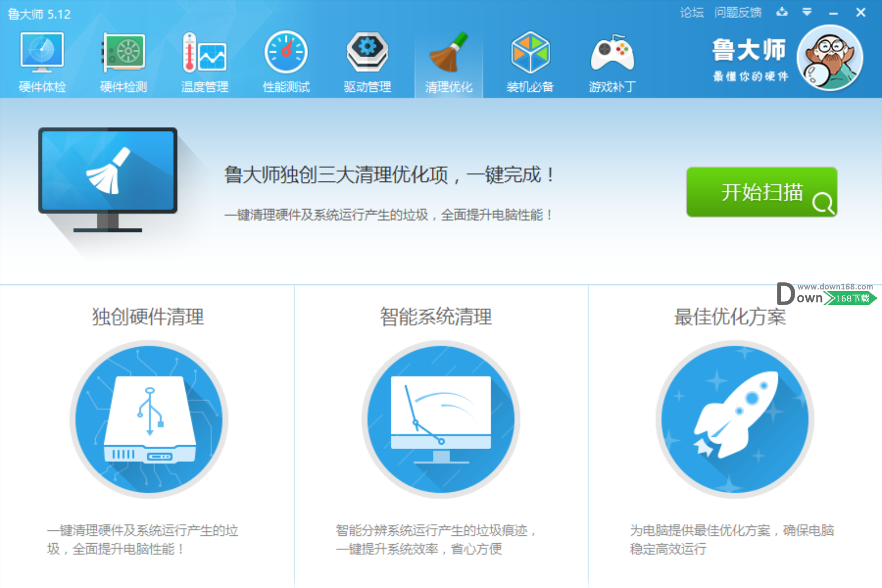
Task: Click the 鲁大师 5.12 title text
Action: 39,14
